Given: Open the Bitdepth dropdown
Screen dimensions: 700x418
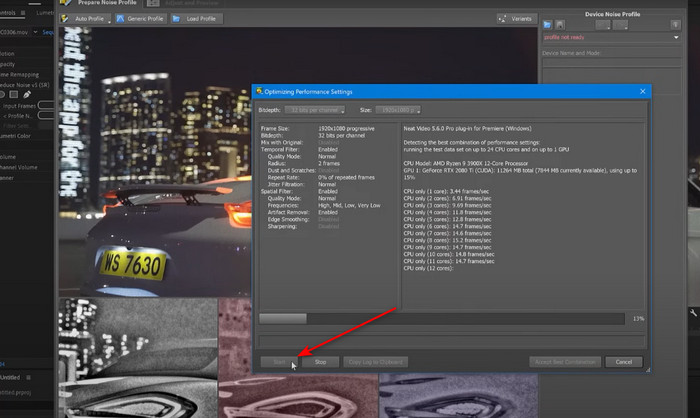Looking at the screenshot, I should (315, 110).
